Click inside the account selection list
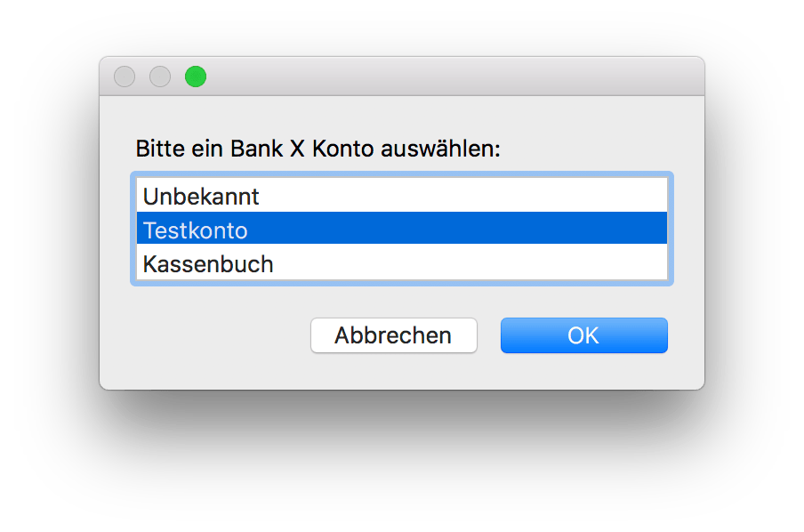The height and width of the screenshot is (532, 804). point(400,229)
